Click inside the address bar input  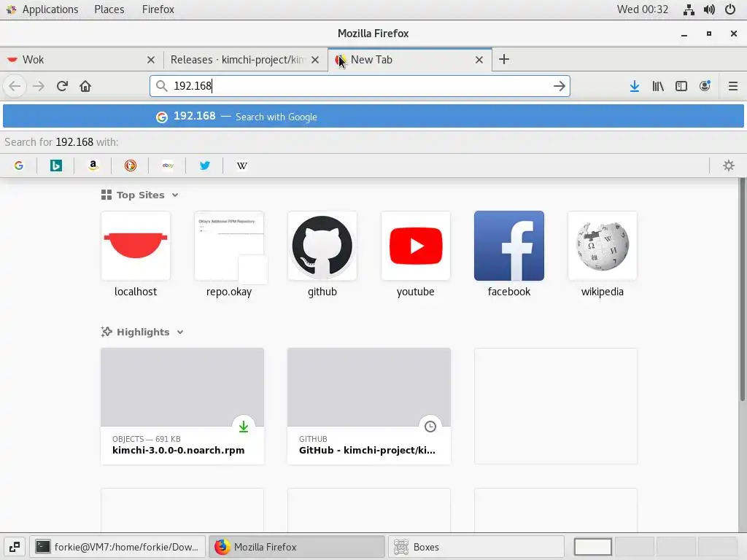point(360,86)
